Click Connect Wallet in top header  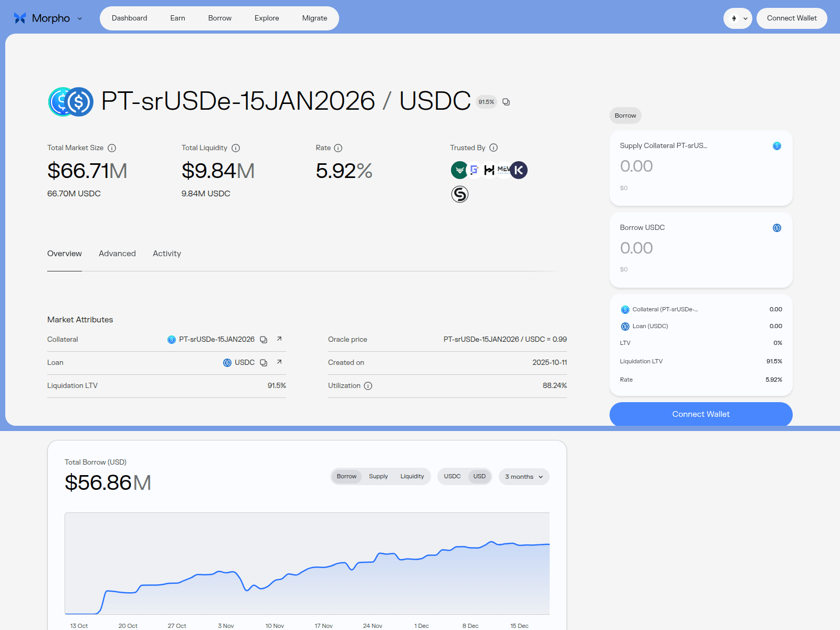pos(791,18)
